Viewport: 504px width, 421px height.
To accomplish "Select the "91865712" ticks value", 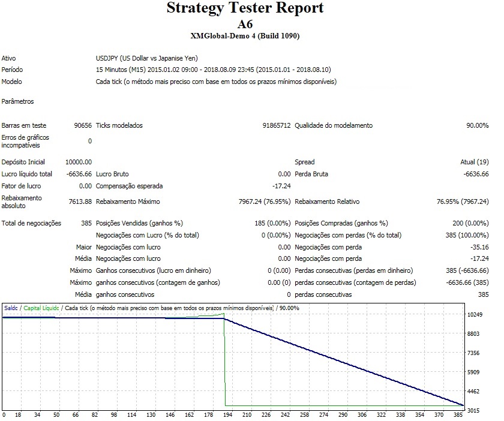I will coord(277,125).
